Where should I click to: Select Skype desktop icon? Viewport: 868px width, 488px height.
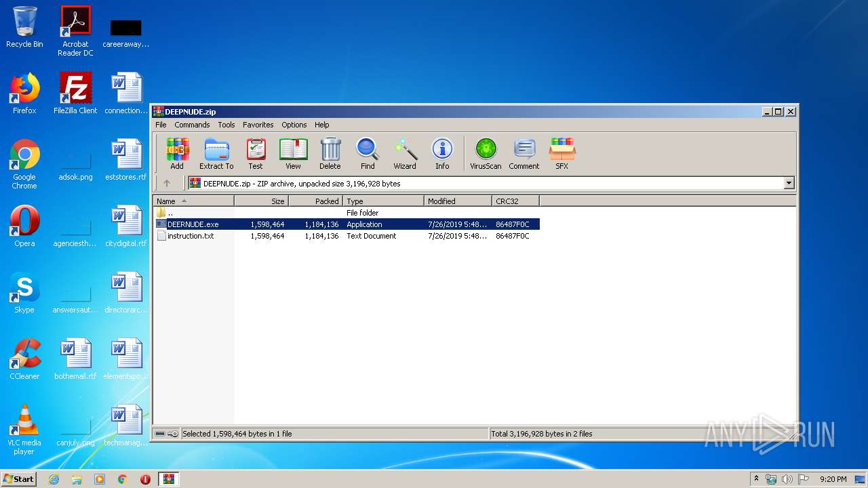click(24, 293)
